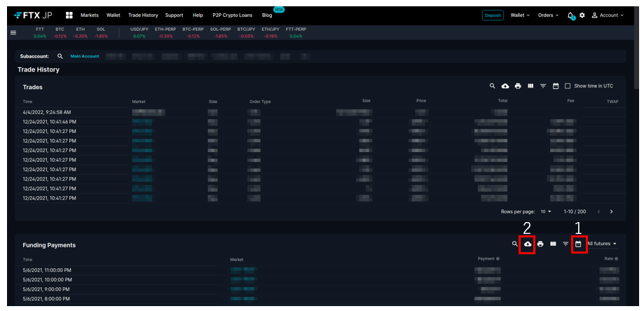Download Trades table as CSV cloud icon
This screenshot has height=311, width=644.
tap(505, 85)
